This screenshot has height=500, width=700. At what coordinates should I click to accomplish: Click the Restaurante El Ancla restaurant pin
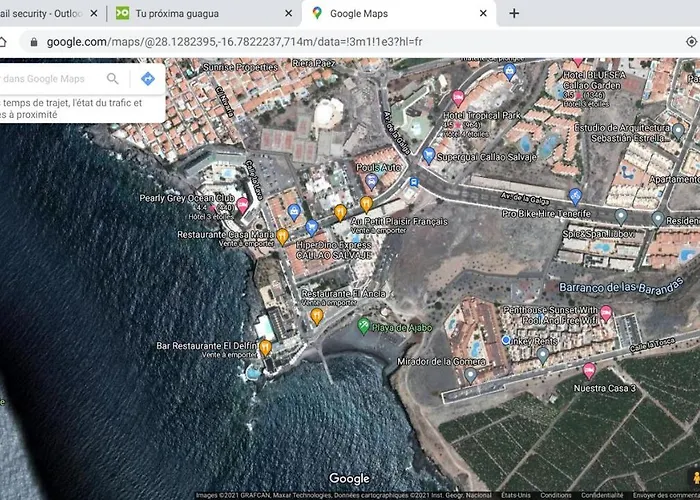tap(316, 316)
